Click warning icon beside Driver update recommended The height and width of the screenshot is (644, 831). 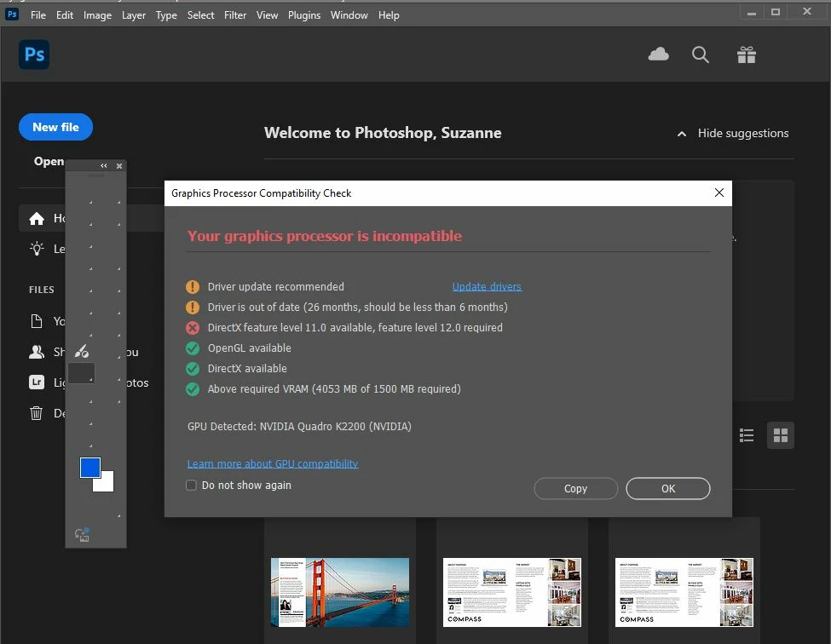click(x=193, y=287)
